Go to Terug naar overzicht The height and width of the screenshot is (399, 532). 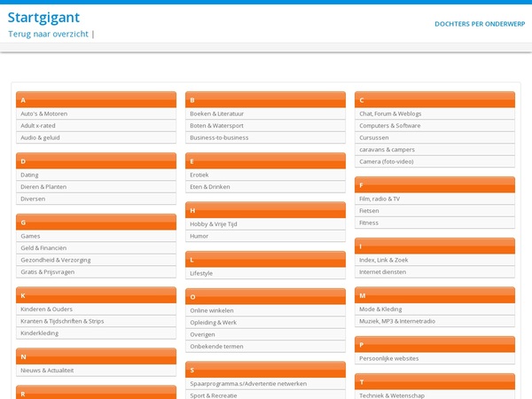pos(48,34)
